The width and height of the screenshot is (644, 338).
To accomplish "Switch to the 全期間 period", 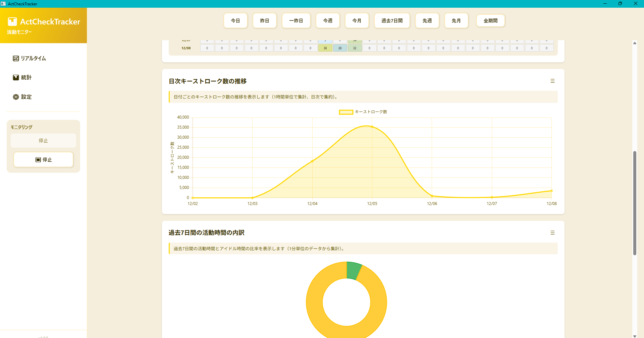I will click(x=490, y=20).
